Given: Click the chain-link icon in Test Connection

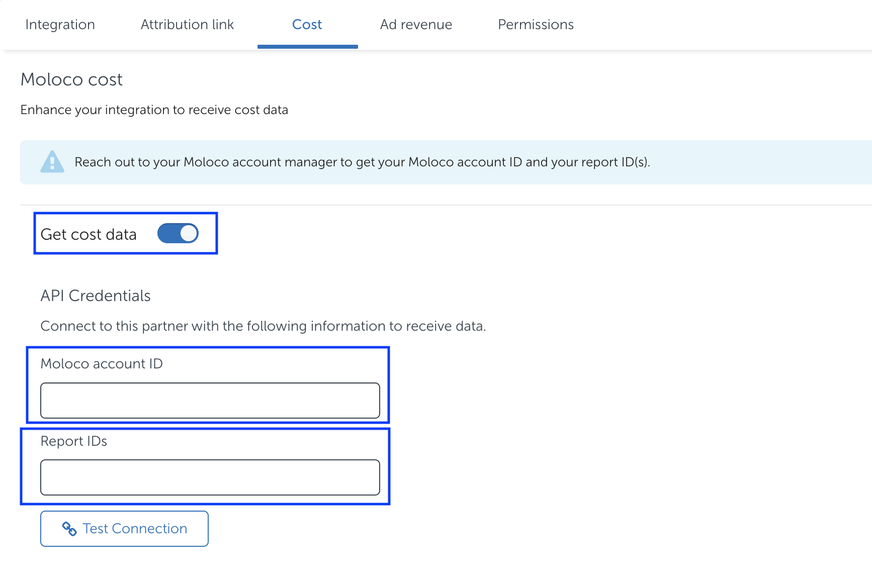Looking at the screenshot, I should coord(69,529).
